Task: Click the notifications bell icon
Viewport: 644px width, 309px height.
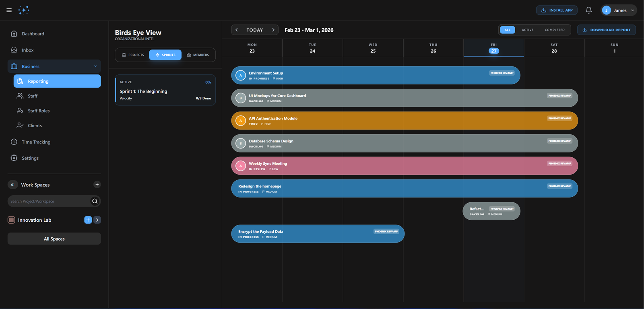Action: [588, 10]
